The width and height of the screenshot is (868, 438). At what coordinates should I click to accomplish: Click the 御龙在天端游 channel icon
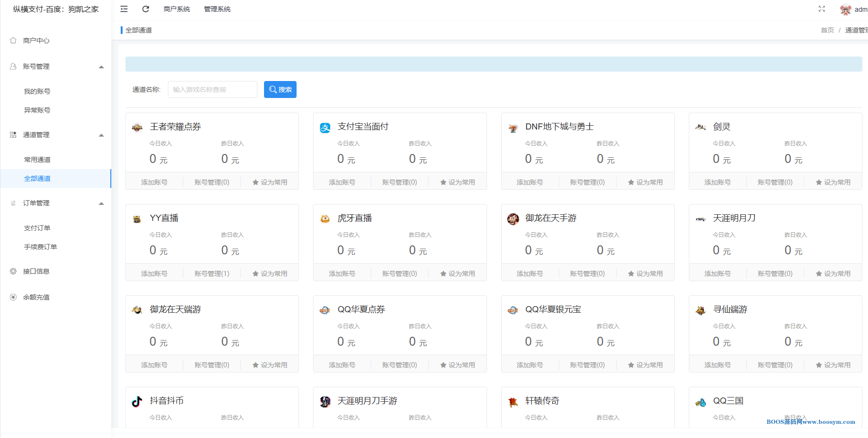137,310
